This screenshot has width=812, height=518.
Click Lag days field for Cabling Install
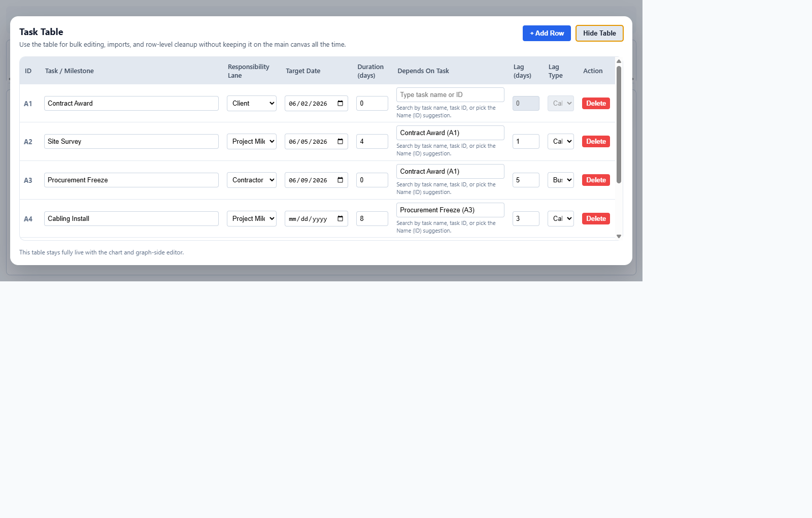click(526, 218)
